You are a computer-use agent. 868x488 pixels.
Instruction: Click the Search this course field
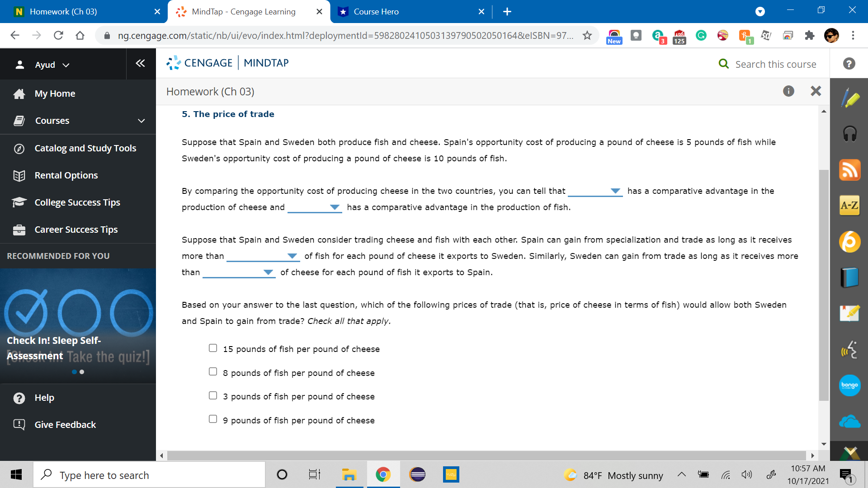(776, 64)
